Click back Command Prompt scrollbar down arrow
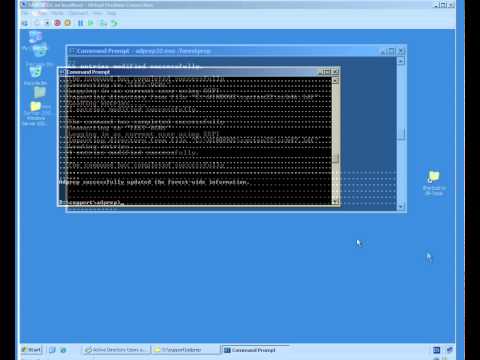This screenshot has width=480, height=360. 401,206
